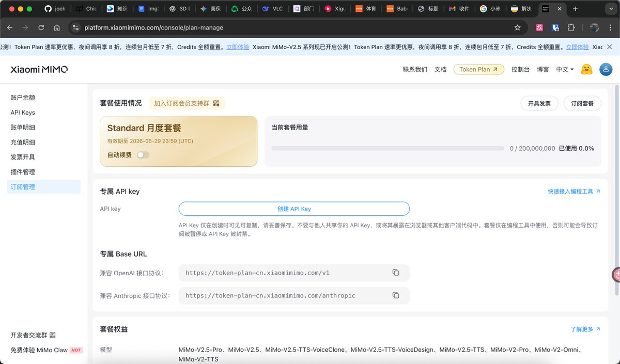Open the 博客 blog link

click(x=542, y=69)
